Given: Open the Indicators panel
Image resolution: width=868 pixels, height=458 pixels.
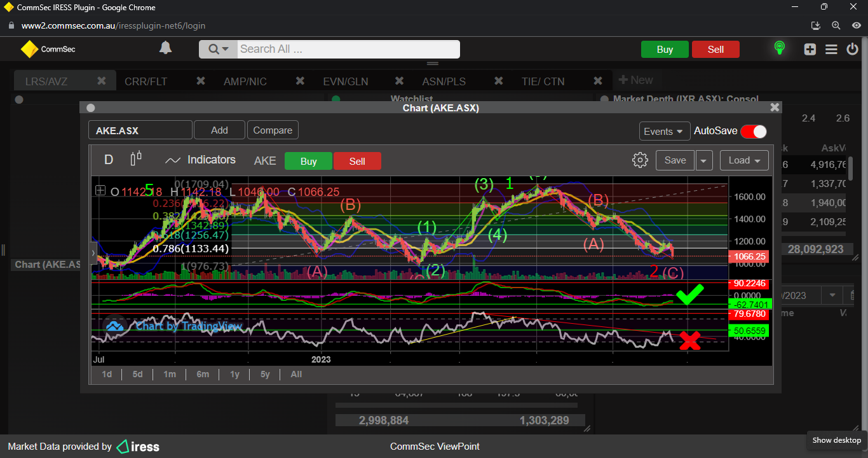Looking at the screenshot, I should tap(200, 160).
